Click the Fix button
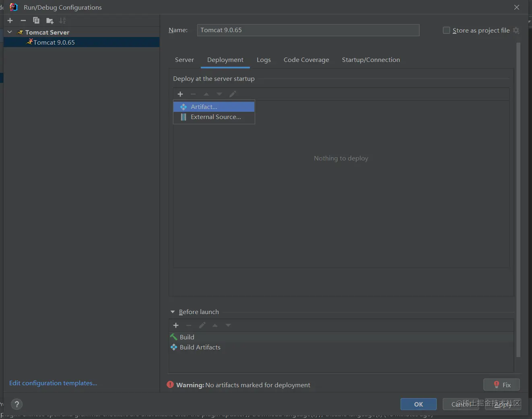 [x=501, y=385]
